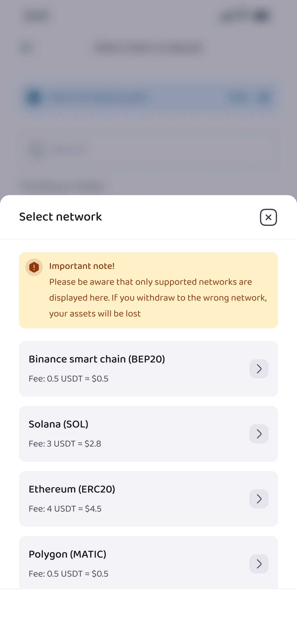Tap the chevron beside Ethereum (ERC20)
297x644 pixels.
(x=259, y=499)
